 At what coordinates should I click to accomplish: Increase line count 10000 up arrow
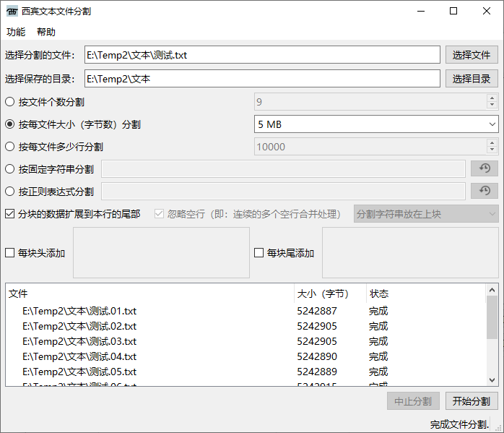click(x=492, y=143)
